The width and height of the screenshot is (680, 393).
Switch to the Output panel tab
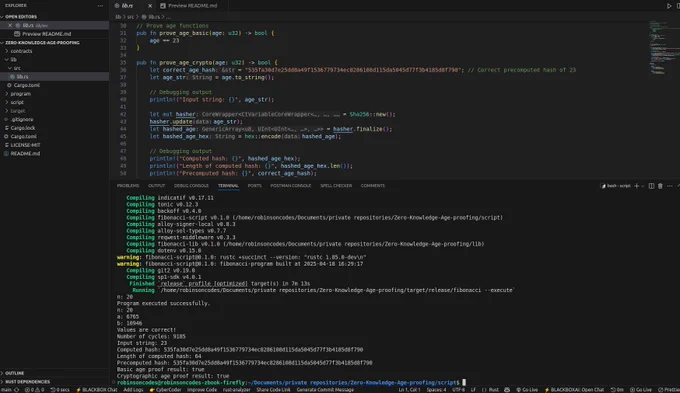[157, 186]
